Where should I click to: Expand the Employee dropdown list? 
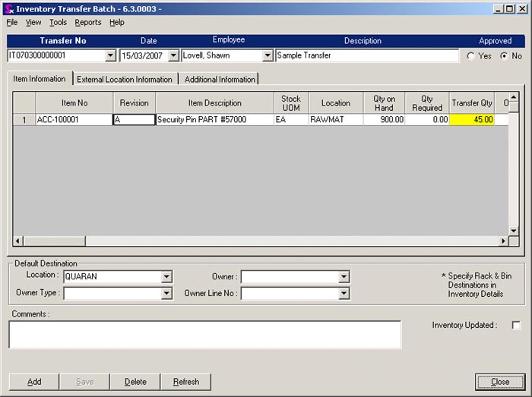[267, 55]
